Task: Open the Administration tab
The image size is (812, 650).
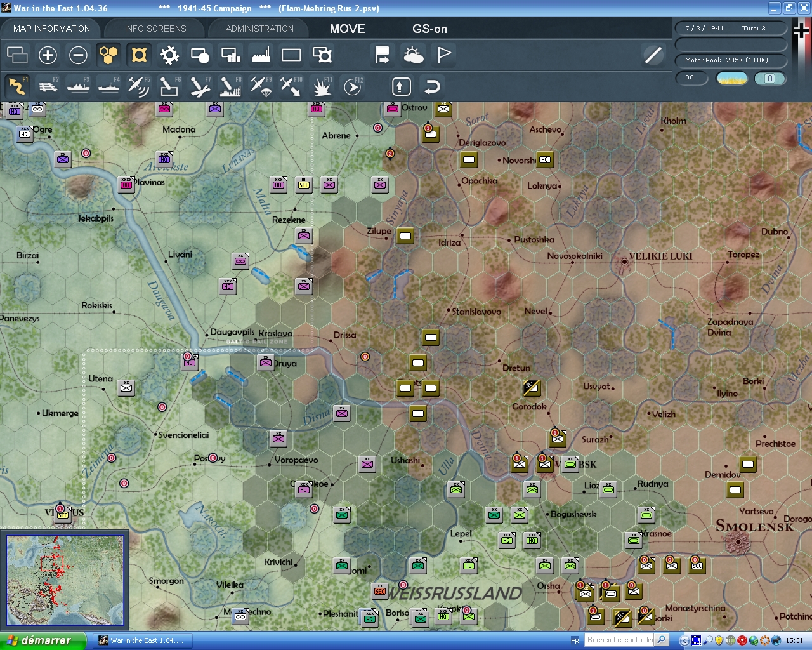Action: (x=259, y=29)
